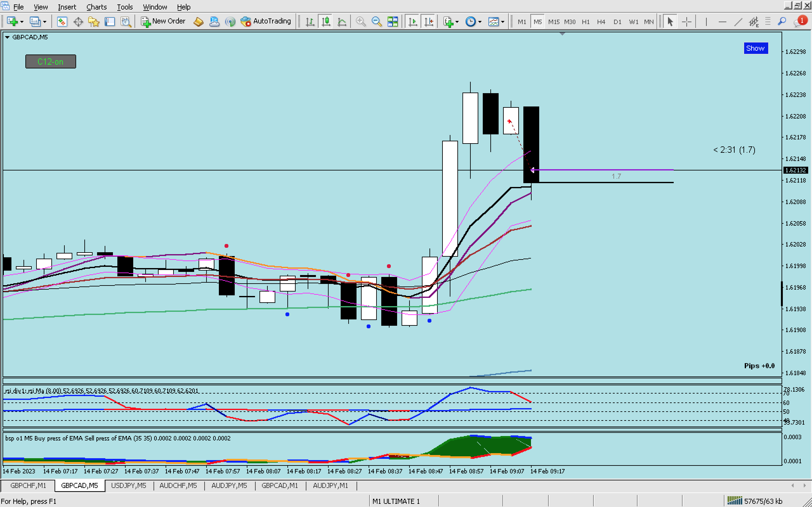Open the Market Watch window
The height and width of the screenshot is (507, 812).
point(62,22)
